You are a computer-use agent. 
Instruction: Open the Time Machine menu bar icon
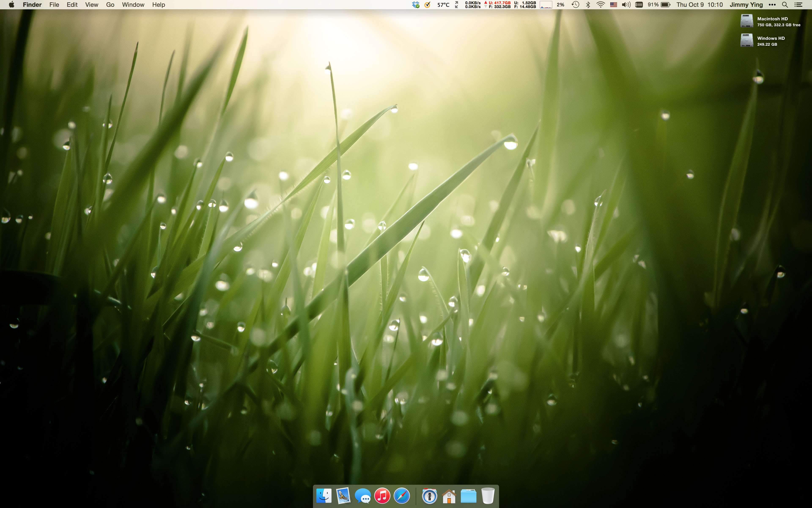[x=575, y=5]
